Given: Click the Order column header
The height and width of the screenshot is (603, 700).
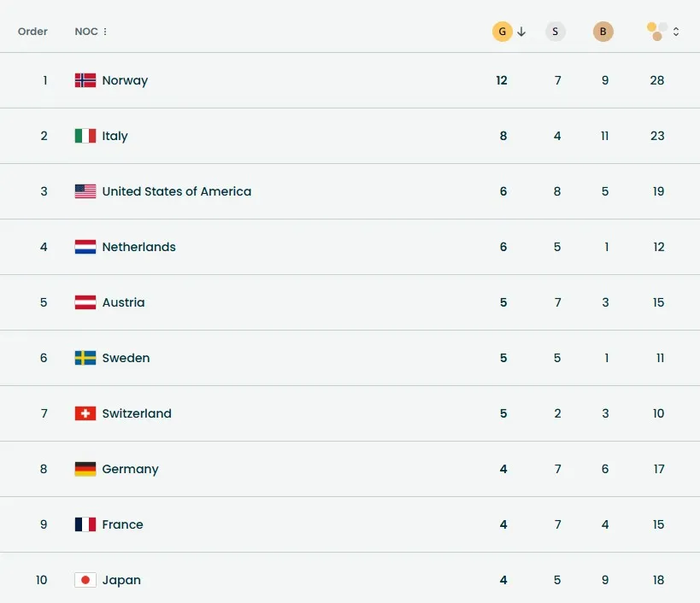Looking at the screenshot, I should pyautogui.click(x=32, y=32).
